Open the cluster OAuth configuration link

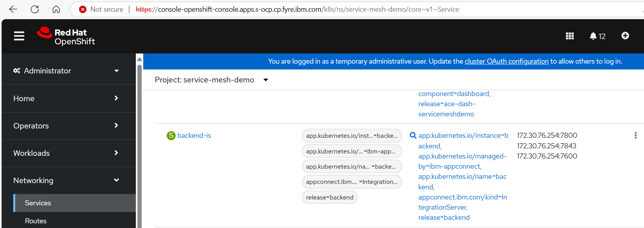click(507, 61)
